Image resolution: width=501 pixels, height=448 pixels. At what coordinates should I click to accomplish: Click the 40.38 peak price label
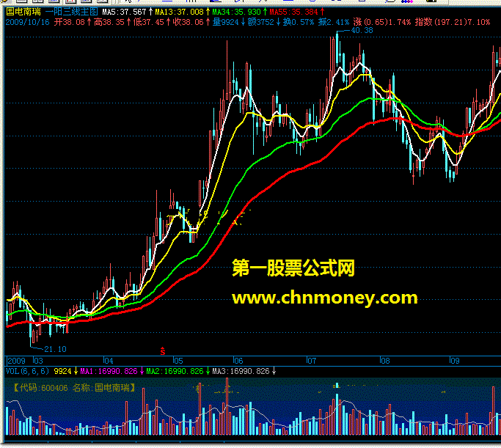coord(362,30)
